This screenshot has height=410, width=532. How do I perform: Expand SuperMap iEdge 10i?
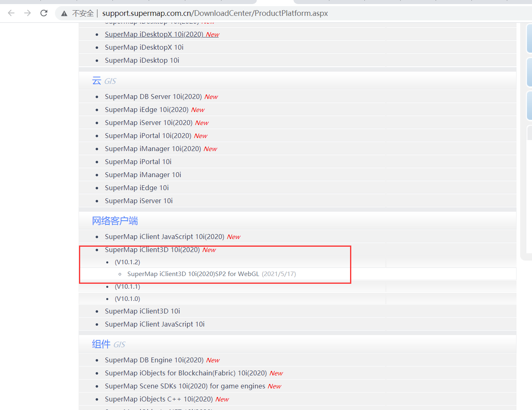pyautogui.click(x=137, y=188)
